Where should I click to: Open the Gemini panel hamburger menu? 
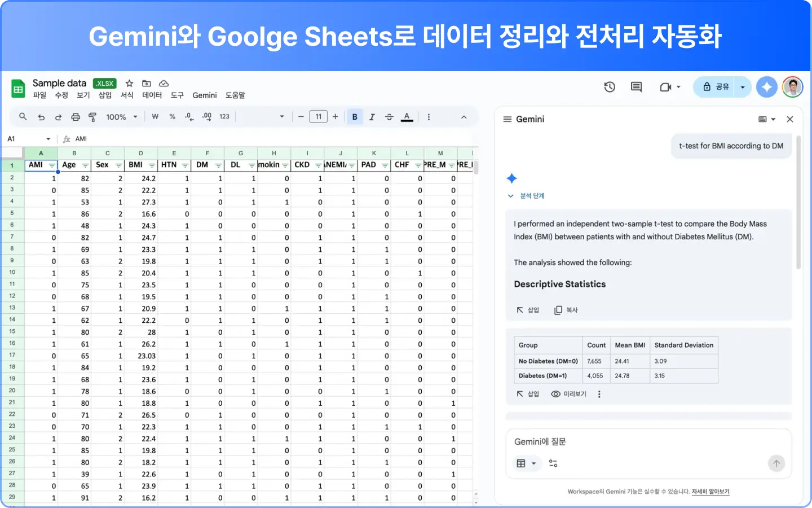[x=507, y=119]
